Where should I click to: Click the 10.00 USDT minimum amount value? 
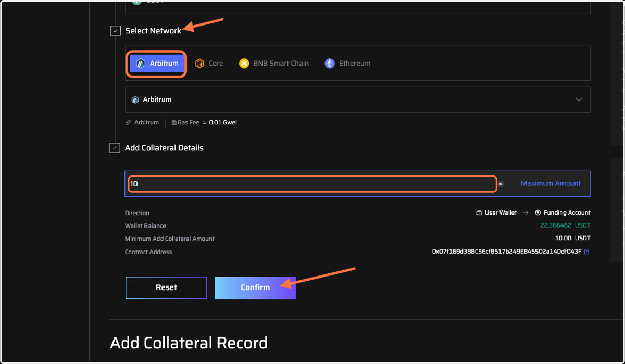point(573,239)
